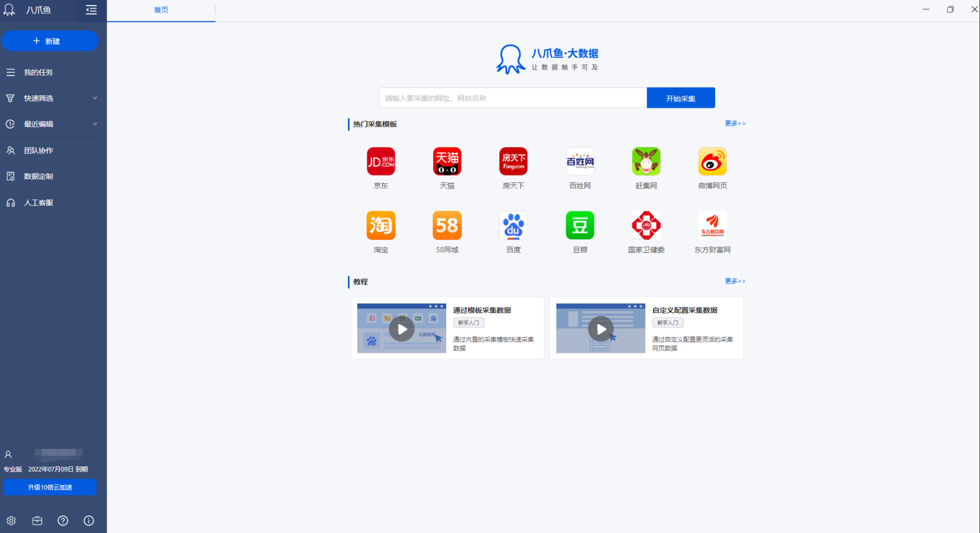Open the 赶集网 template icon
Viewport: 980px width, 533px height.
(x=646, y=161)
